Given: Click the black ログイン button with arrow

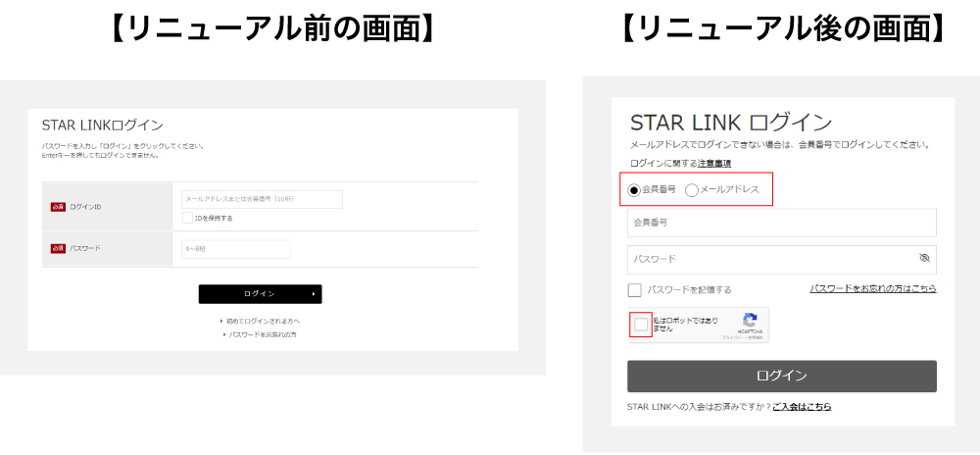Looking at the screenshot, I should pos(260,294).
